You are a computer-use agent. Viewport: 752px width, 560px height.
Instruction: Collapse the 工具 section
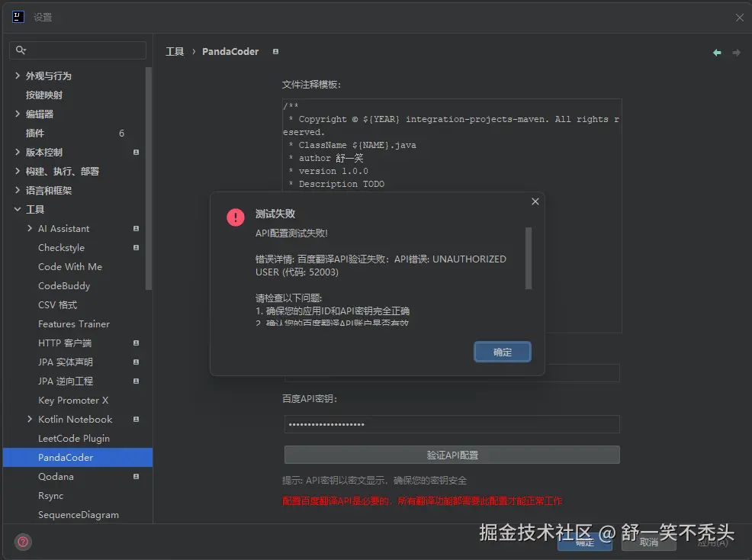coord(18,209)
